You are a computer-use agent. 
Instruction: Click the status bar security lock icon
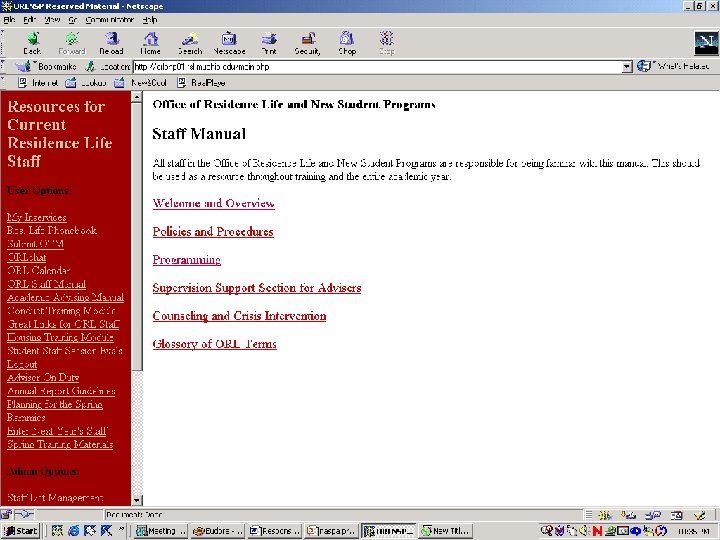[6, 514]
